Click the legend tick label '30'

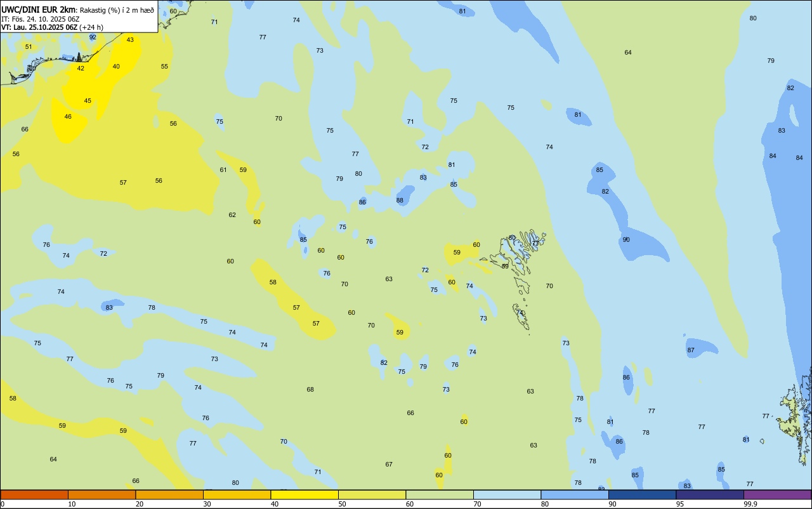click(207, 504)
